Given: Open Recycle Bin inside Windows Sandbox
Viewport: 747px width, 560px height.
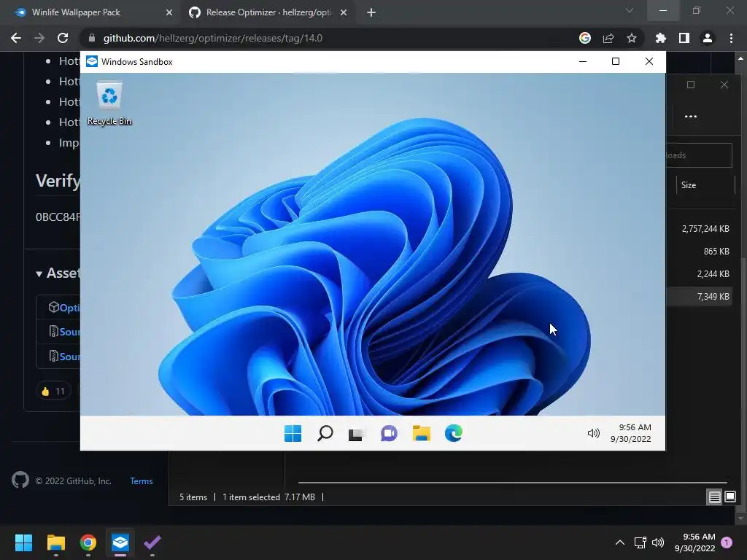Looking at the screenshot, I should pyautogui.click(x=109, y=104).
